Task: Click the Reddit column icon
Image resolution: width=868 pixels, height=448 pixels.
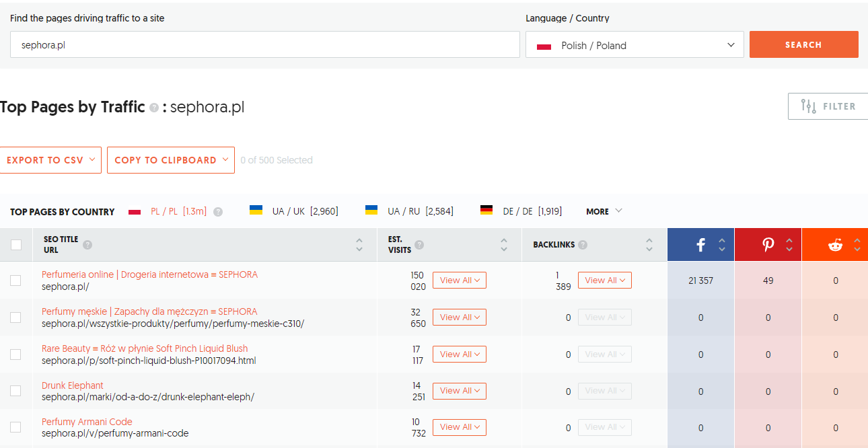Action: point(835,245)
